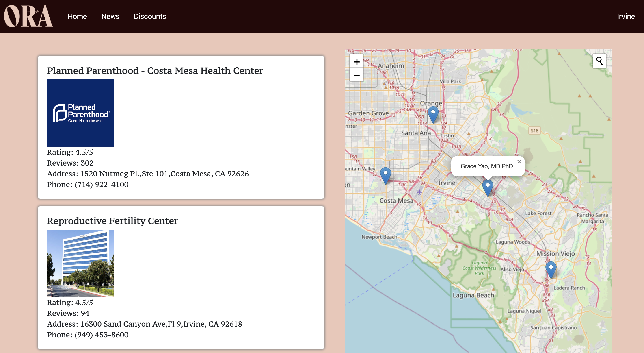
Task: Open the Discounts page
Action: (150, 16)
